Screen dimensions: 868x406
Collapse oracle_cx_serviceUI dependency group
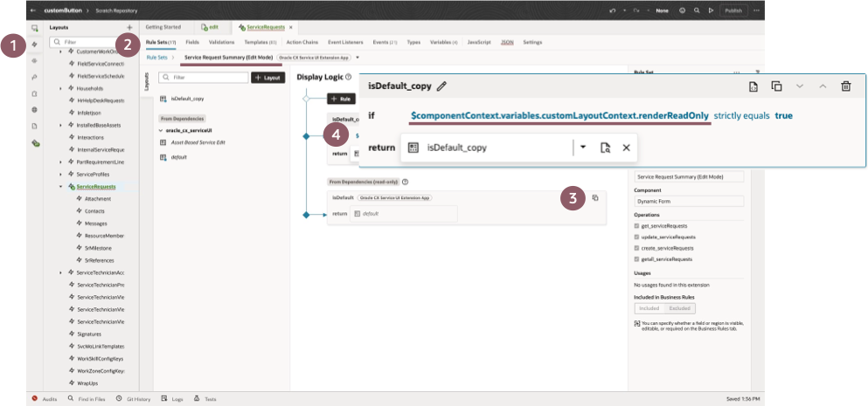coord(161,131)
